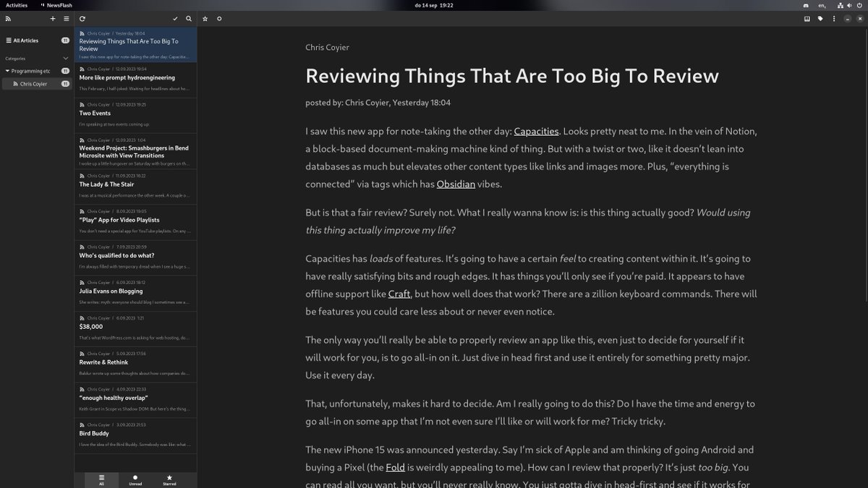Switch to the Unread tab

tap(135, 480)
